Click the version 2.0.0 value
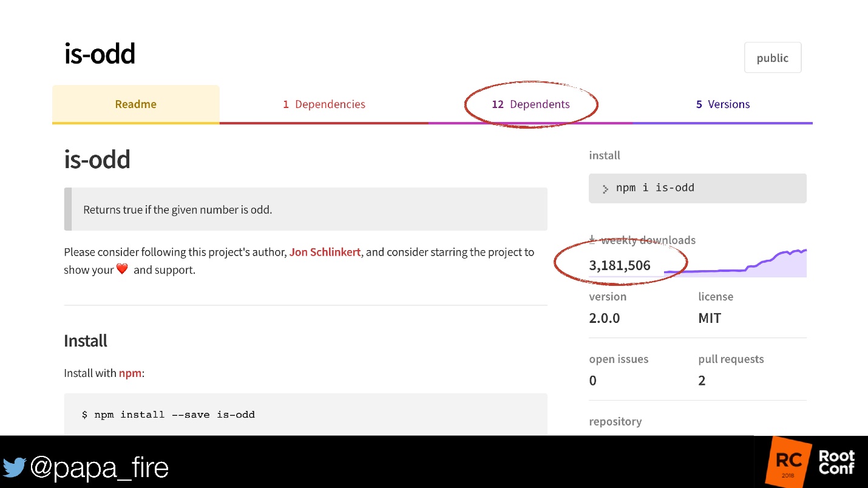Image resolution: width=868 pixels, height=488 pixels. tap(605, 318)
